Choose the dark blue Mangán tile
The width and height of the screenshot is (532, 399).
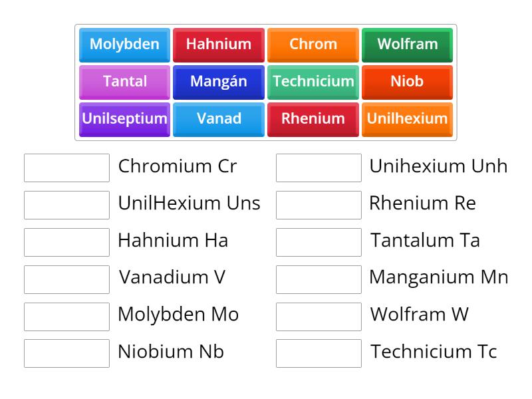[x=219, y=82]
